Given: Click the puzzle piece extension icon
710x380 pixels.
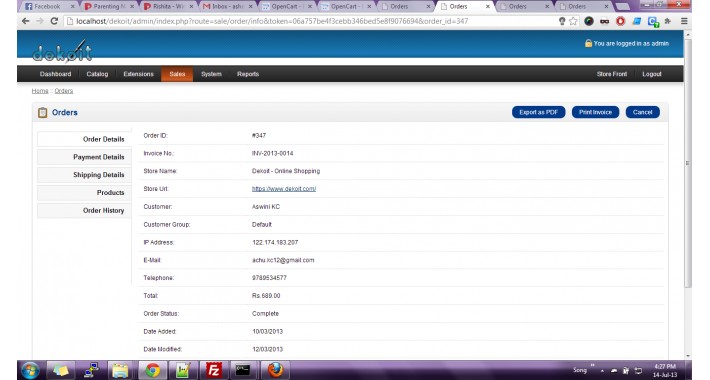Looking at the screenshot, I should click(x=668, y=21).
